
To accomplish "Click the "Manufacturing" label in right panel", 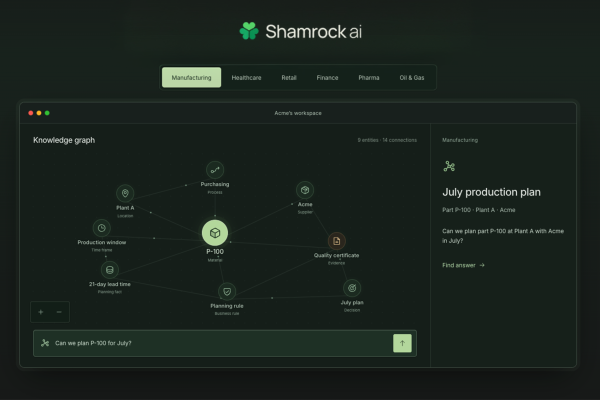I will pos(460,140).
